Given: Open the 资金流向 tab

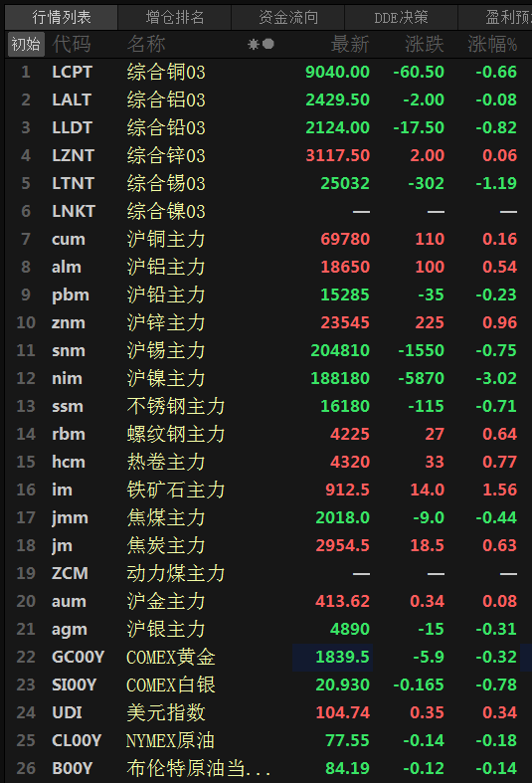Looking at the screenshot, I should coord(288,18).
